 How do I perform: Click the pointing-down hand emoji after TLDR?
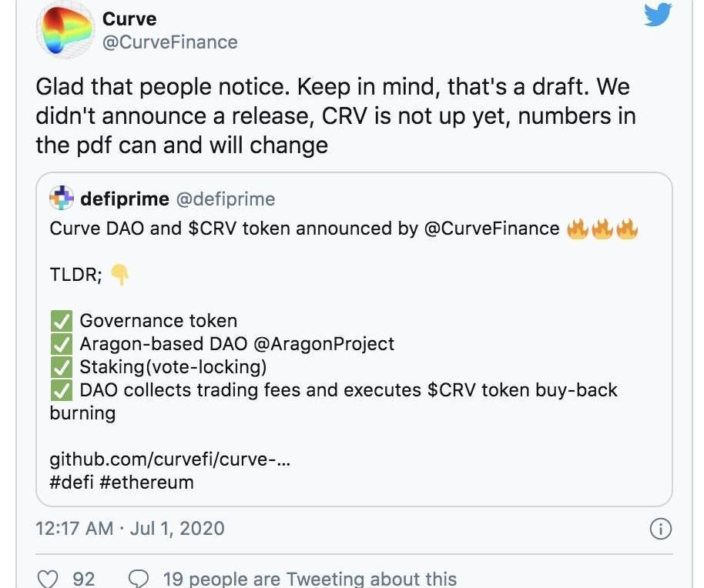[119, 274]
